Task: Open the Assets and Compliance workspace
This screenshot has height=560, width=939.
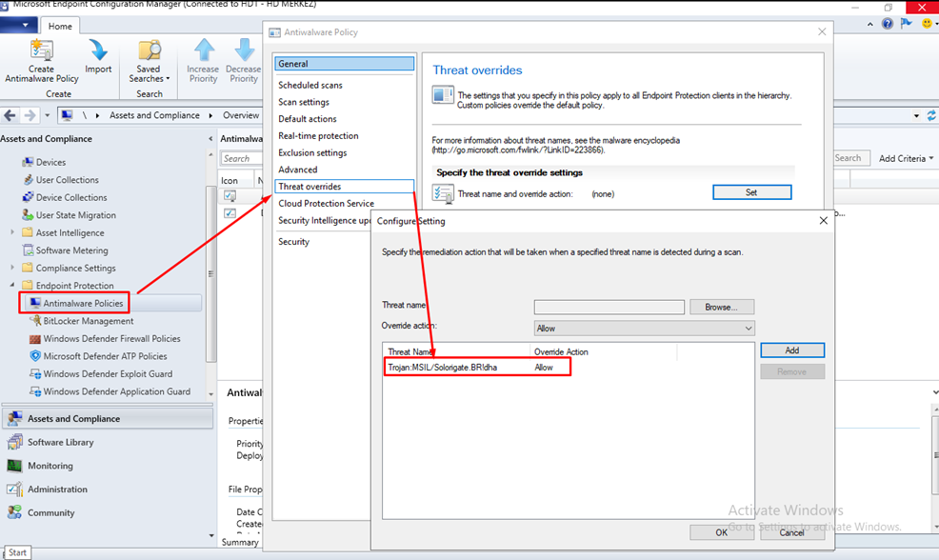Action: 108,419
